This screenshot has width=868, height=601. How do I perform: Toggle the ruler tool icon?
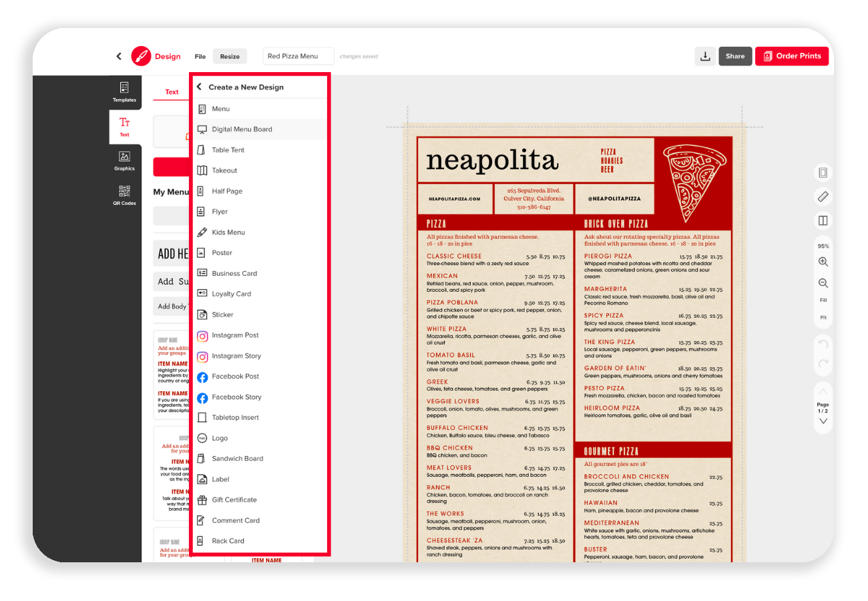(823, 196)
